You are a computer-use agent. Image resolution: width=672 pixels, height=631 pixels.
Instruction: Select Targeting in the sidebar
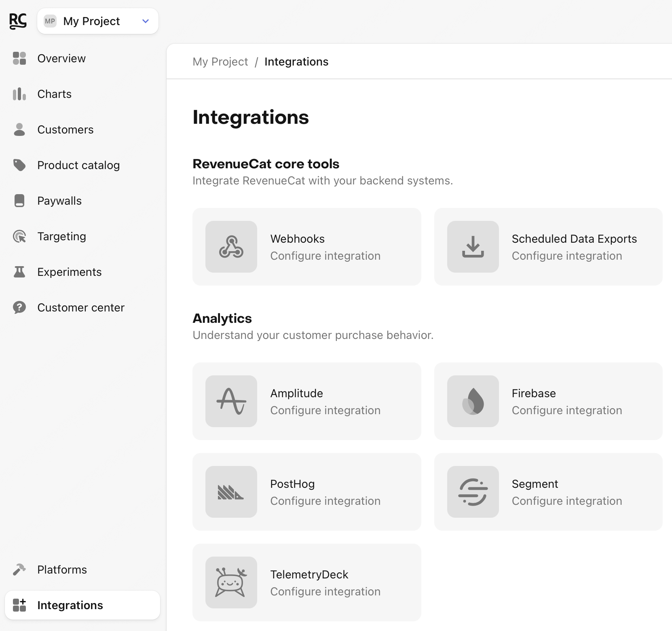coord(61,237)
